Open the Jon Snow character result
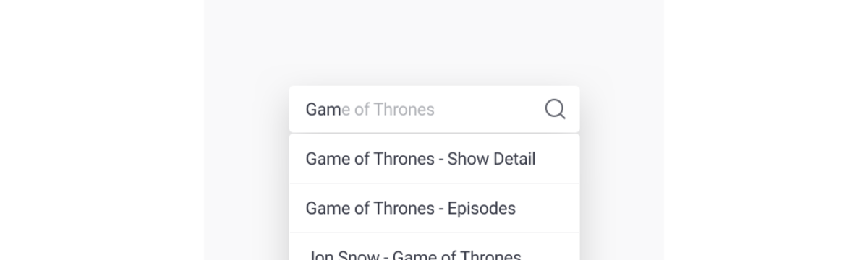 tap(434, 247)
